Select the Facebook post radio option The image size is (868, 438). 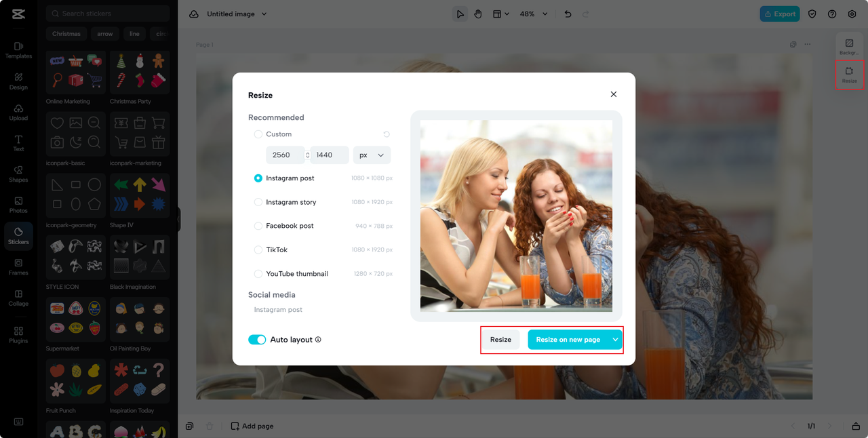pyautogui.click(x=258, y=226)
